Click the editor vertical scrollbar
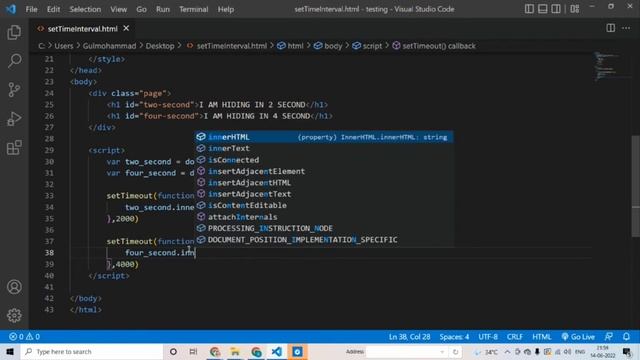This screenshot has width=640, height=360. tap(636, 186)
